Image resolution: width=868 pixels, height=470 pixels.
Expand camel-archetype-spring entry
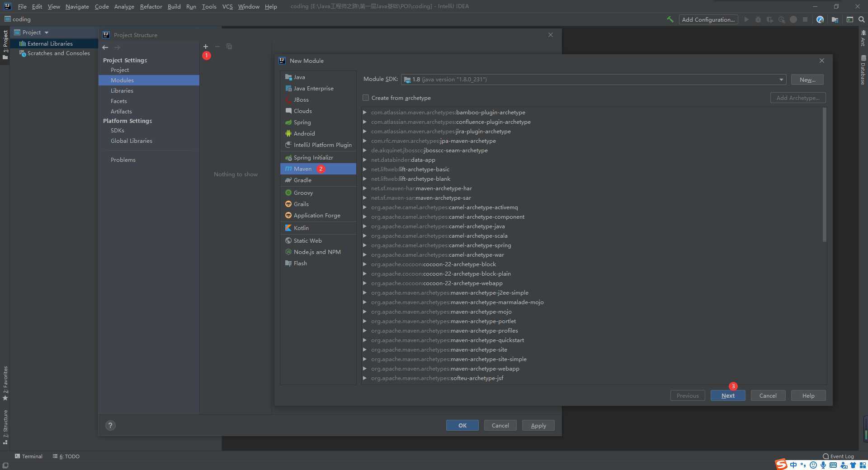[365, 245]
